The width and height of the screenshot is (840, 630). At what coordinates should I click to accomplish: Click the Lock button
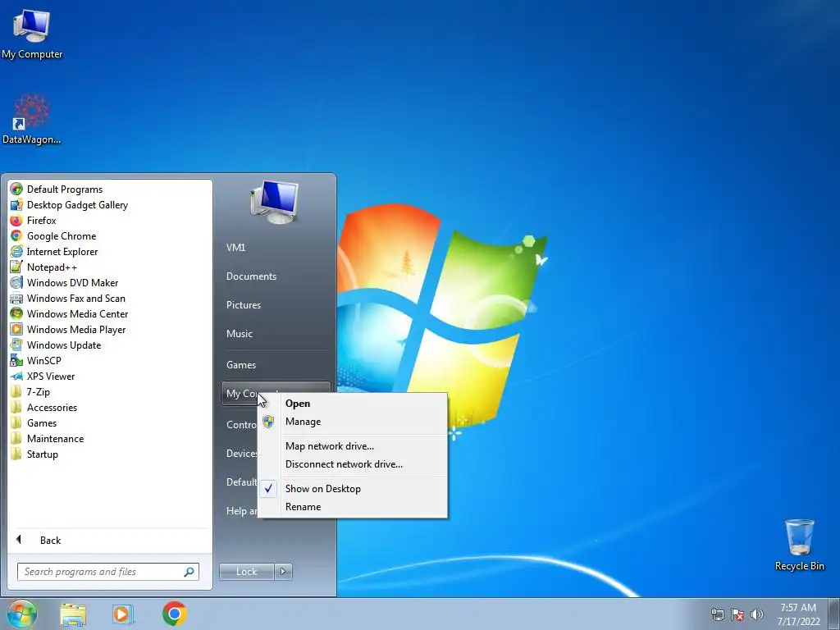point(247,572)
